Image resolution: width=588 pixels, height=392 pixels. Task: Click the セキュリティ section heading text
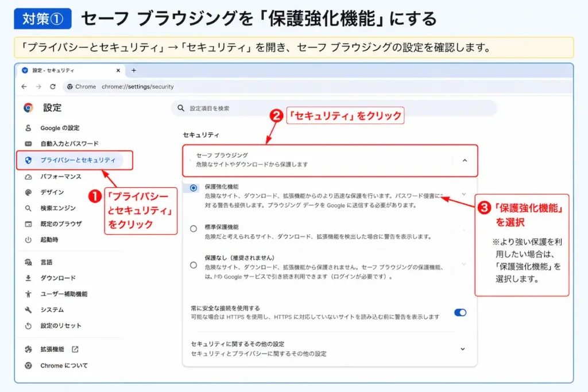coord(201,135)
